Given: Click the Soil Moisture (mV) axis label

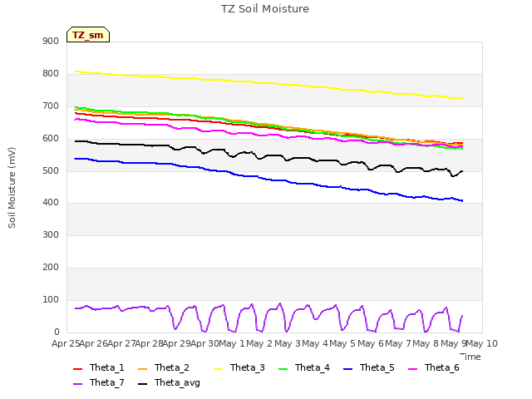Looking at the screenshot, I should click(x=12, y=188).
